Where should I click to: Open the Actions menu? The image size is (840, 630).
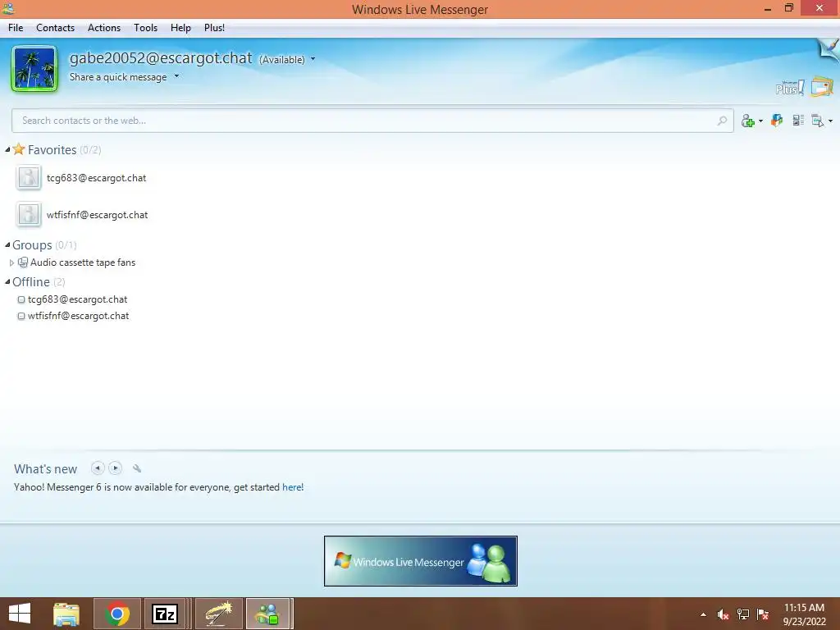[104, 28]
